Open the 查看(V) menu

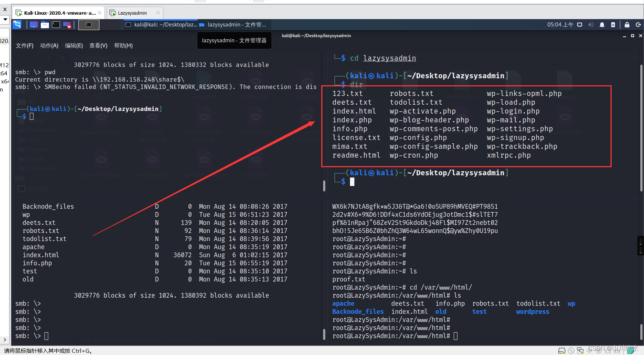coord(98,46)
